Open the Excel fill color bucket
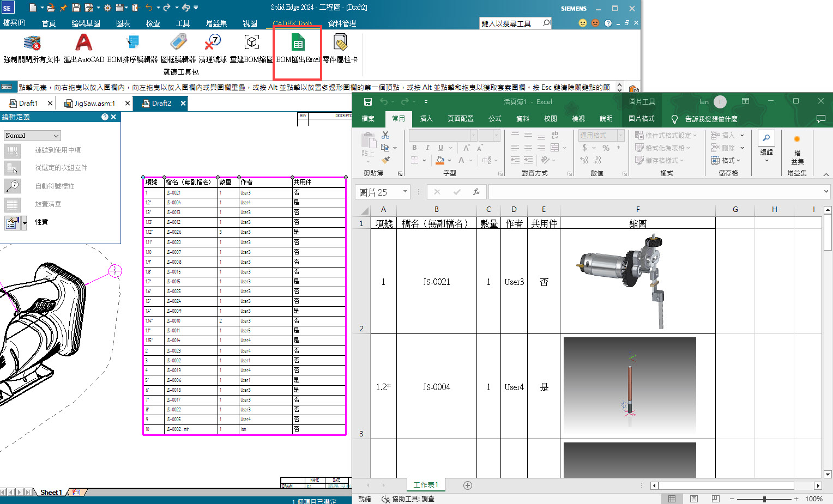The height and width of the screenshot is (504, 833). (x=440, y=160)
